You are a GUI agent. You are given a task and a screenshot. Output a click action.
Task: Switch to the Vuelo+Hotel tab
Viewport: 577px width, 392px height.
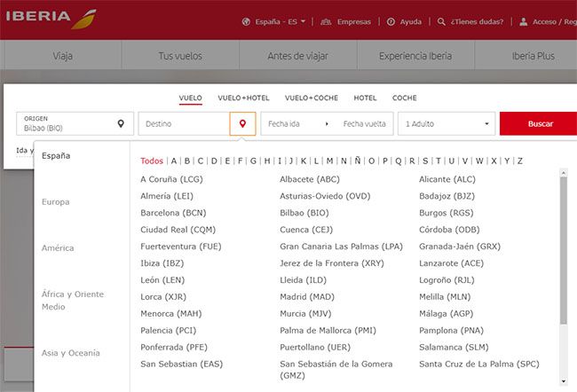point(243,98)
